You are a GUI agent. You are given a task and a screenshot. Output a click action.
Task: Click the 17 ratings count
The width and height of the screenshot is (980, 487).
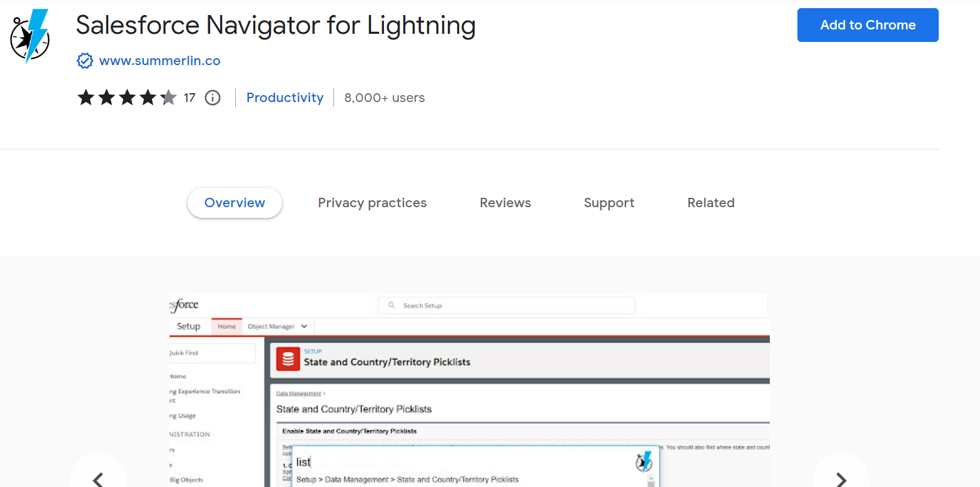[x=189, y=98]
